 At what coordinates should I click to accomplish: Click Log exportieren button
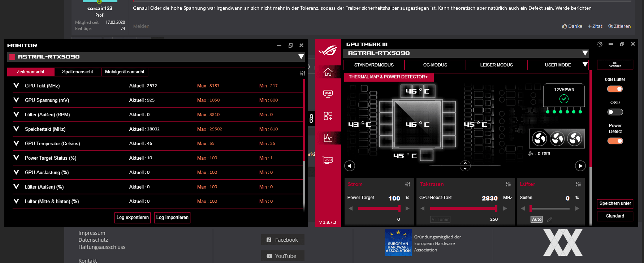tap(133, 217)
